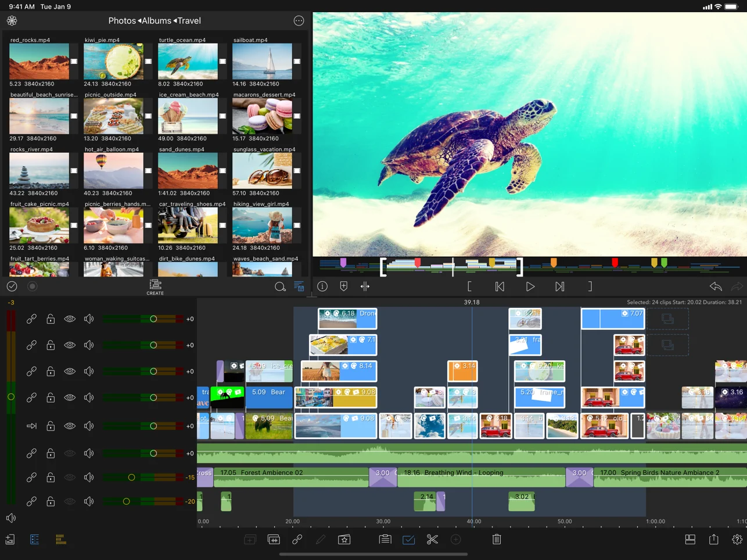Open the settings gear icon
This screenshot has height=560, width=747.
(x=737, y=540)
